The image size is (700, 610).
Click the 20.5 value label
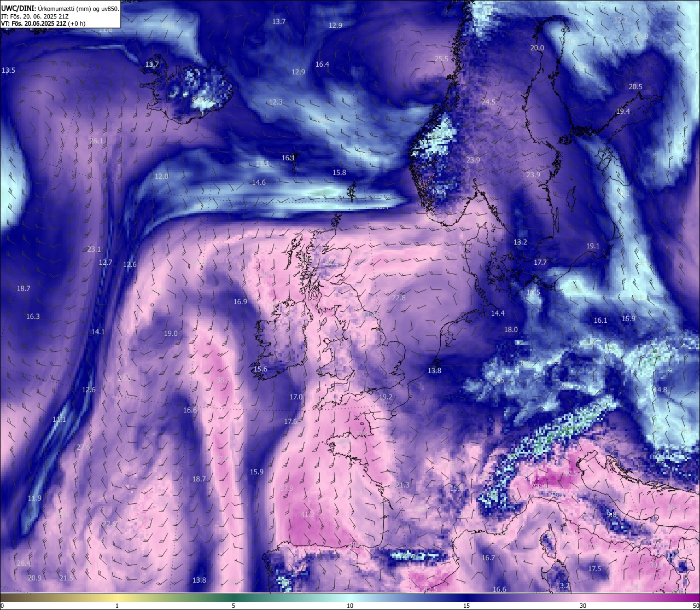point(635,86)
